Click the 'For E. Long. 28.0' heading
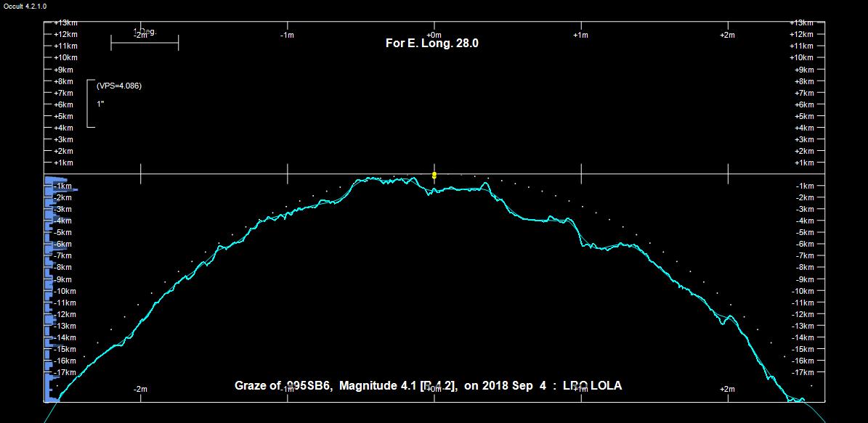 431,43
